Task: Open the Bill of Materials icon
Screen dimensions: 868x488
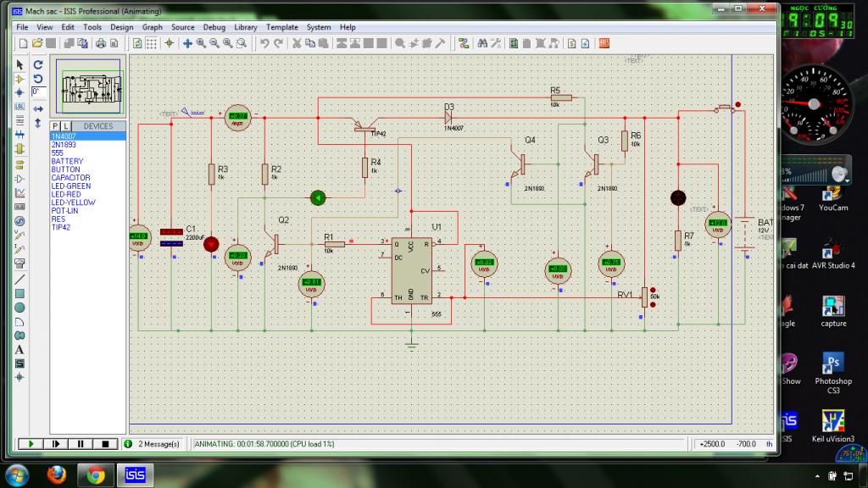Action: click(572, 43)
